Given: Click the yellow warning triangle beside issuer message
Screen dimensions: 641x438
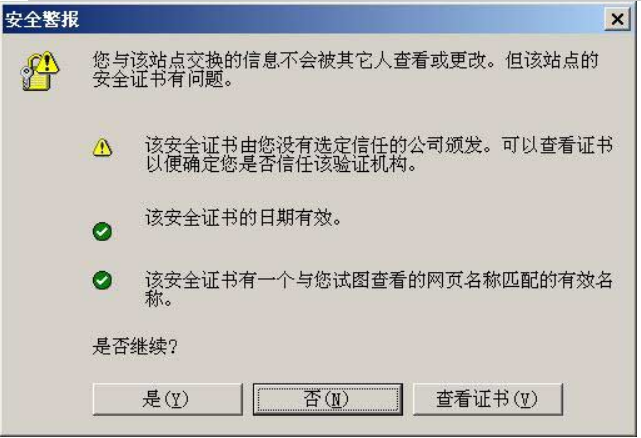Looking at the screenshot, I should pyautogui.click(x=102, y=147).
